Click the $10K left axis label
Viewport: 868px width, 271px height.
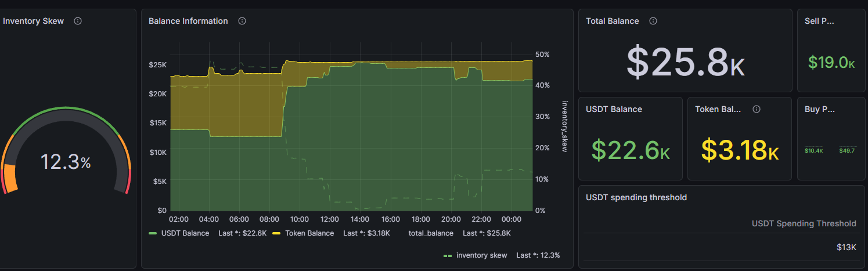pyautogui.click(x=157, y=152)
